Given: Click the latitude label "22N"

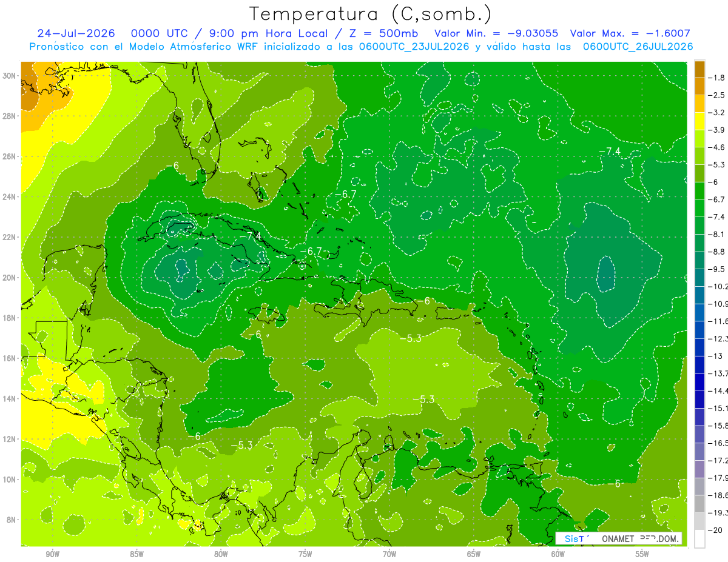Looking at the screenshot, I should pyautogui.click(x=10, y=237).
